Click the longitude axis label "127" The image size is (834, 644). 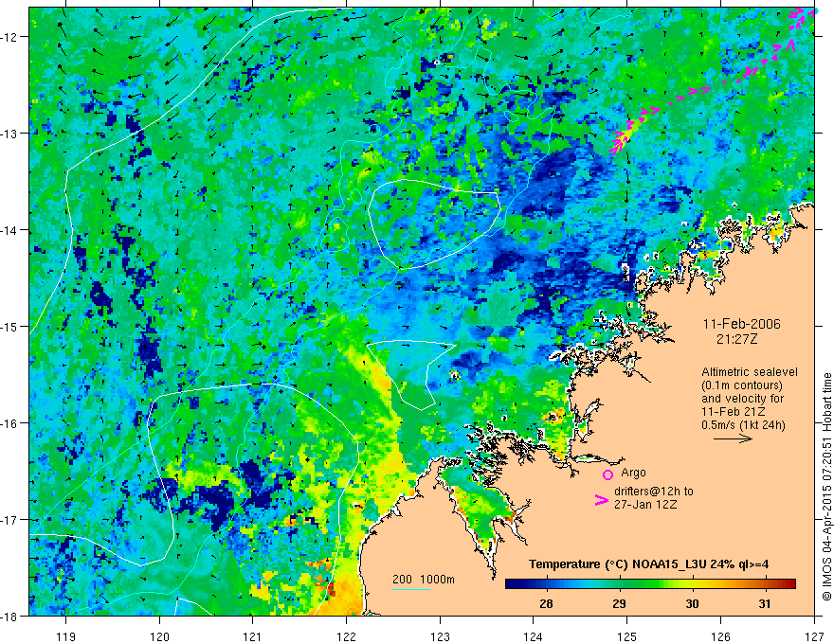point(814,636)
